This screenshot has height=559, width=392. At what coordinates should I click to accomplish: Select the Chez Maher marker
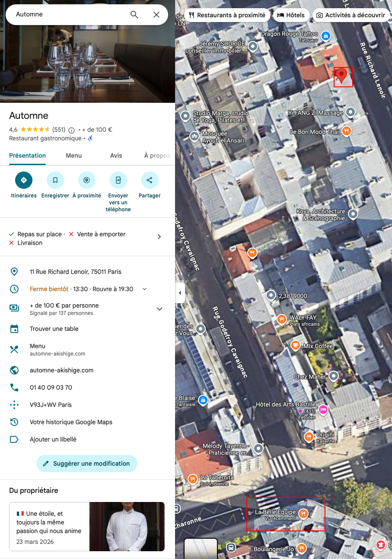pos(334,376)
